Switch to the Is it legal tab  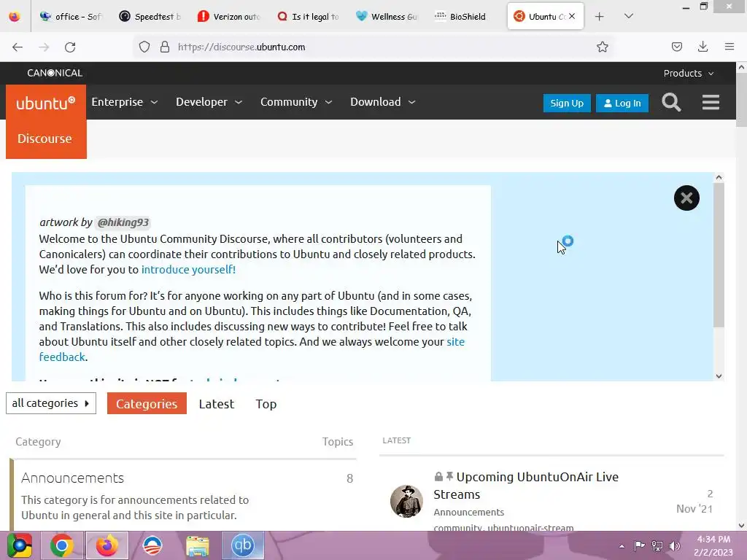(309, 17)
